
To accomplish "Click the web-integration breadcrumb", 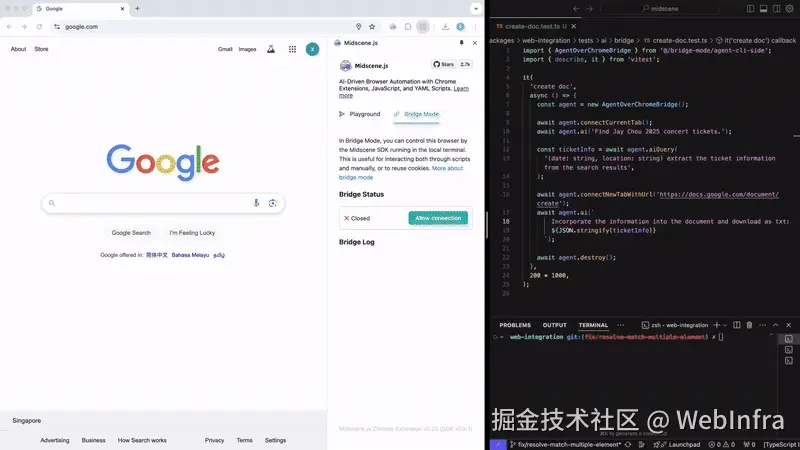I will pos(546,40).
